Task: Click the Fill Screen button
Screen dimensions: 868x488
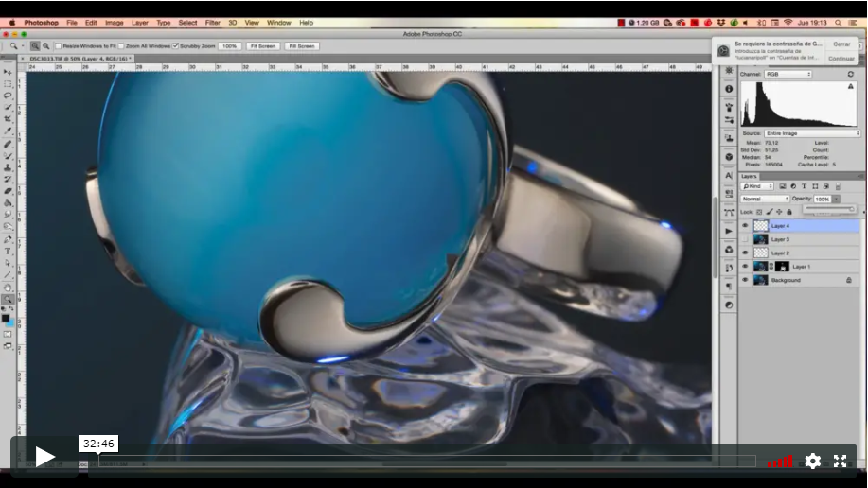Action: point(302,46)
